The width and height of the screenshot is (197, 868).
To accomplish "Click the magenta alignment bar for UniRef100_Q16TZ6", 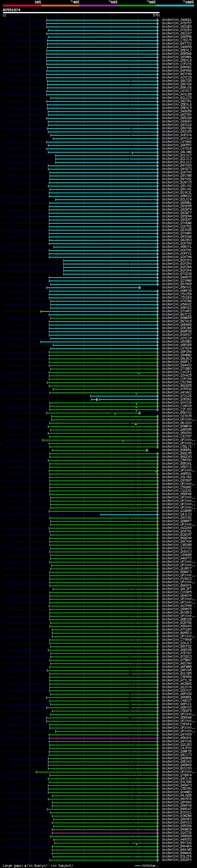I will pos(105,833).
